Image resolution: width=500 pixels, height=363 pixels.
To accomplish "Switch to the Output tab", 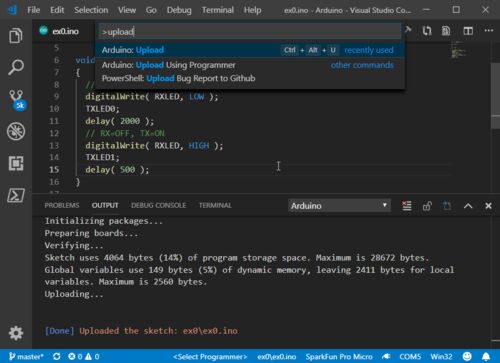I will click(x=105, y=205).
